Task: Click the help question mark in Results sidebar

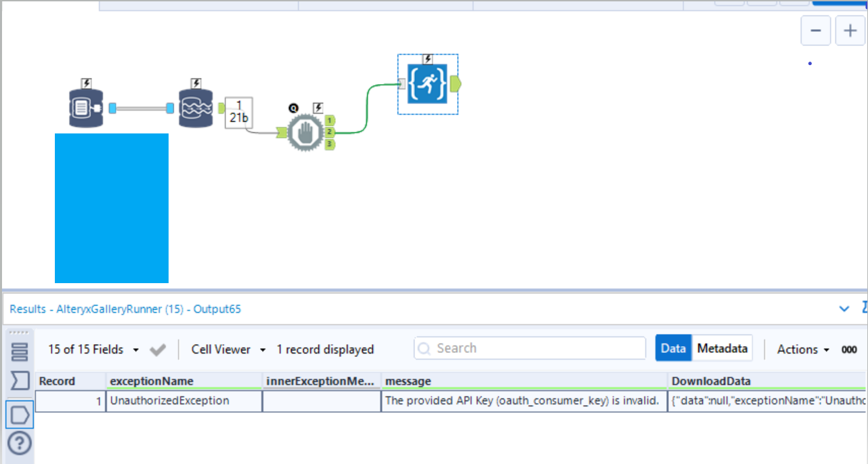Action: click(19, 444)
